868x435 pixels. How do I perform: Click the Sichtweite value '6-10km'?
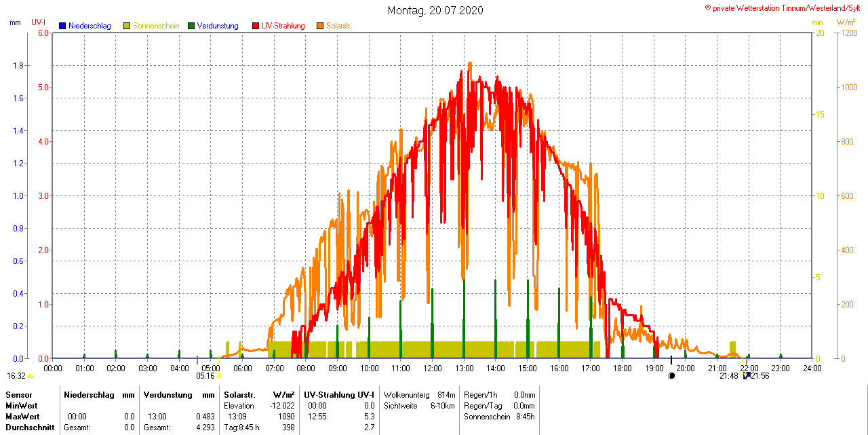pyautogui.click(x=443, y=405)
